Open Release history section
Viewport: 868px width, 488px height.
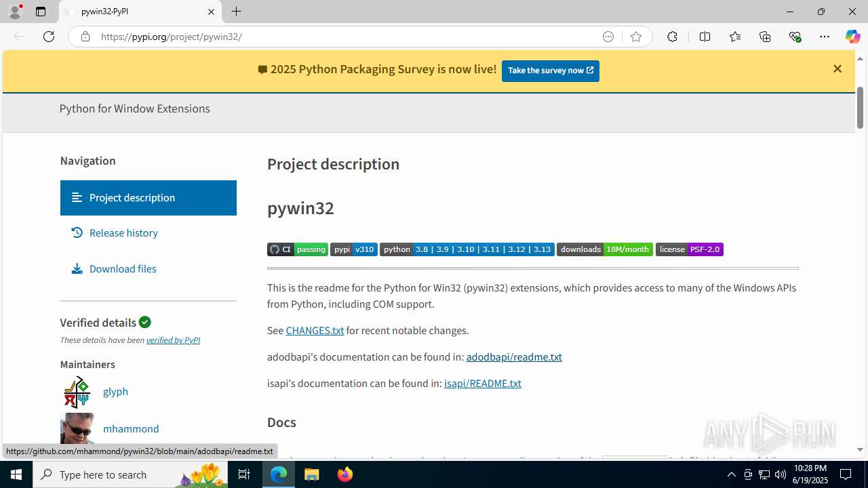click(x=123, y=233)
